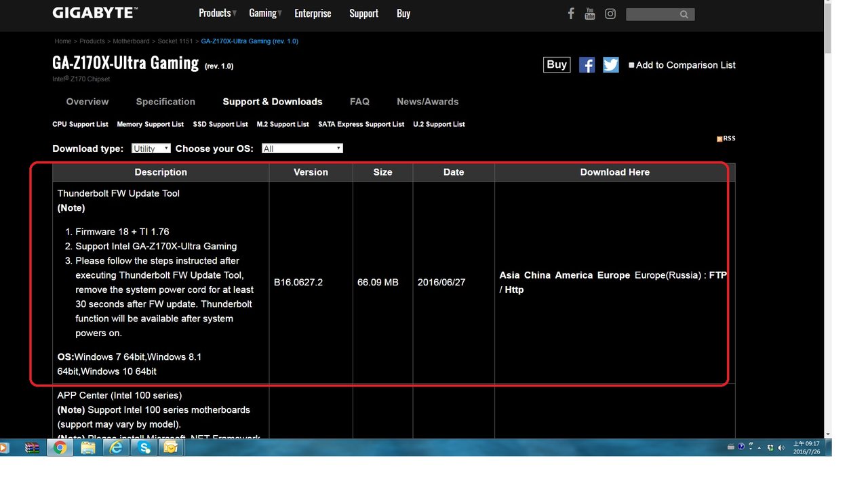Share the product on Twitter
Viewport: 868px width, 488px height.
click(x=611, y=65)
